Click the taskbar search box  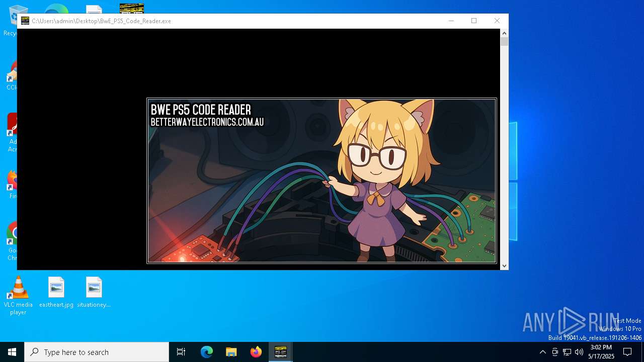point(97,352)
